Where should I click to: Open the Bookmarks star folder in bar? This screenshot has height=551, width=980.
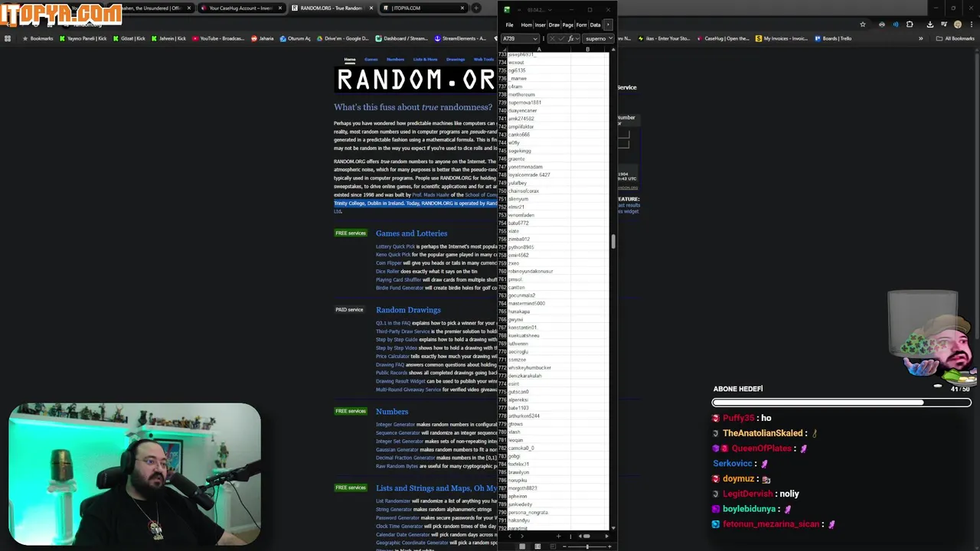click(38, 38)
